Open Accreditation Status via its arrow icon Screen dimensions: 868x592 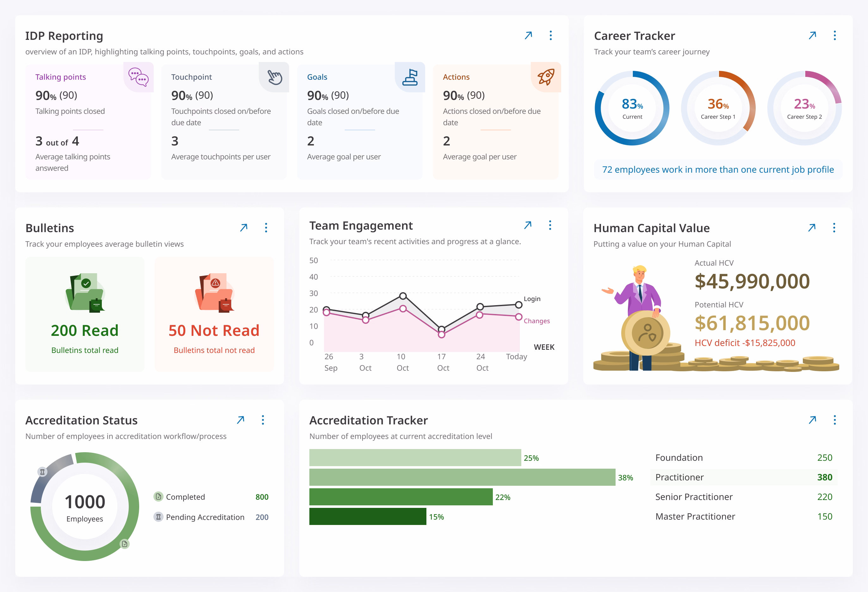tap(240, 420)
